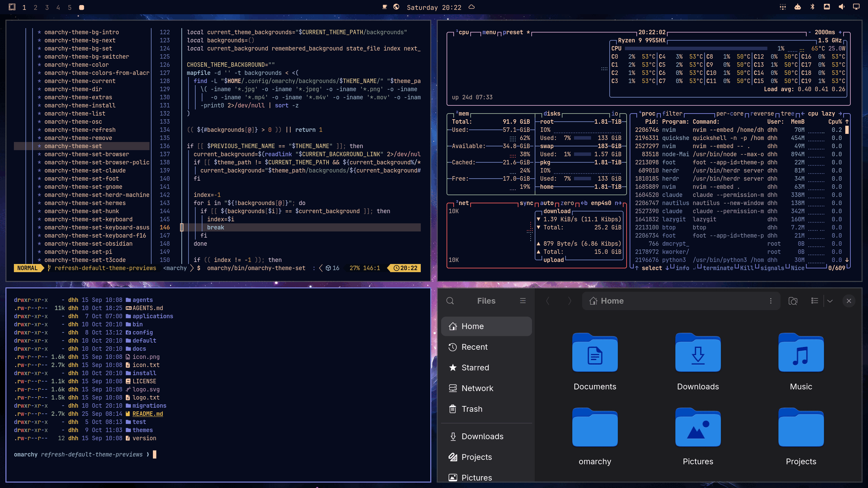Toggle reverse sorting in btop proc
Image resolution: width=868 pixels, height=488 pixels.
click(x=762, y=114)
